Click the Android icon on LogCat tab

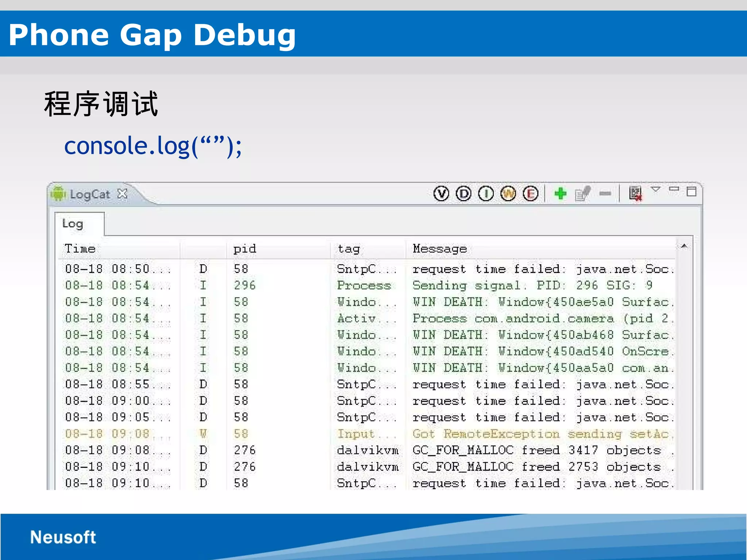58,194
